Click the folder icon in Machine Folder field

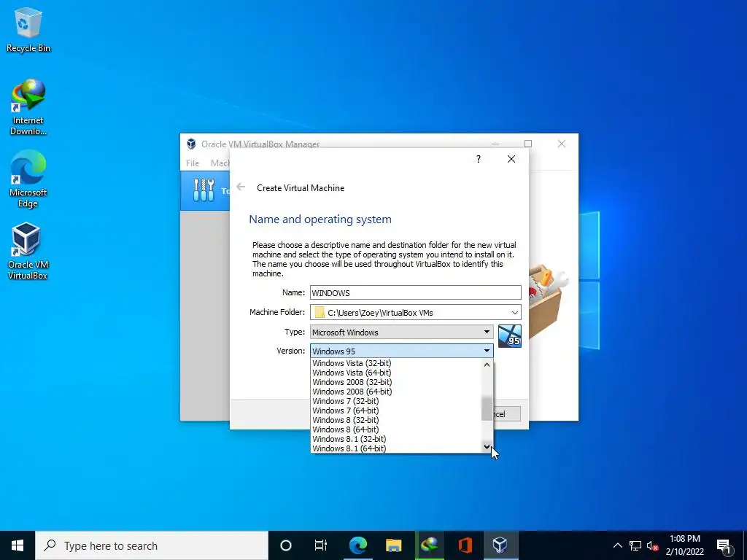pos(320,312)
